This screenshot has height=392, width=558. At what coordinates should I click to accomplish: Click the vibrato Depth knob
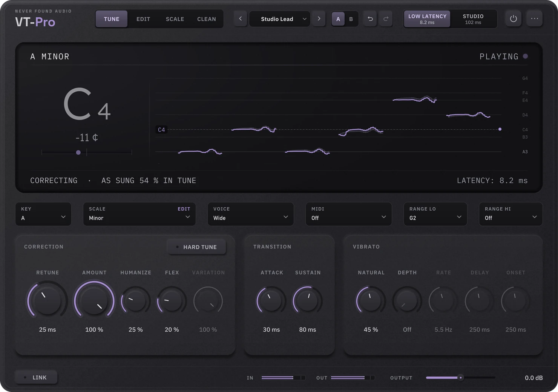click(407, 301)
